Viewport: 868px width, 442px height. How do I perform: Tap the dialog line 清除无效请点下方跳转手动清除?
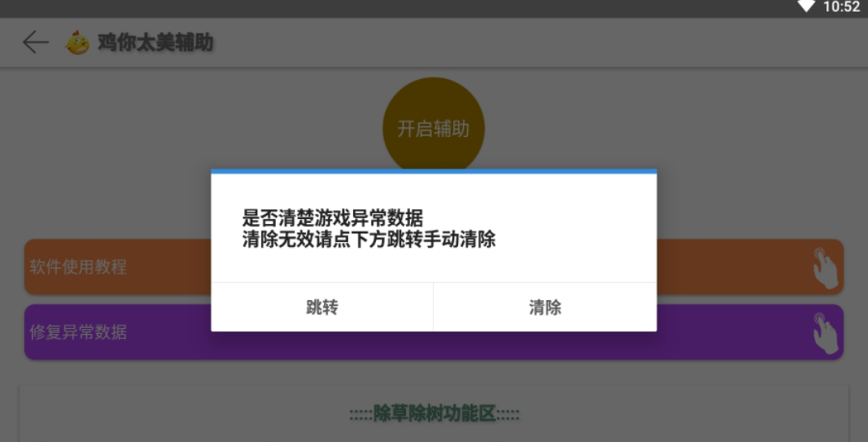369,239
